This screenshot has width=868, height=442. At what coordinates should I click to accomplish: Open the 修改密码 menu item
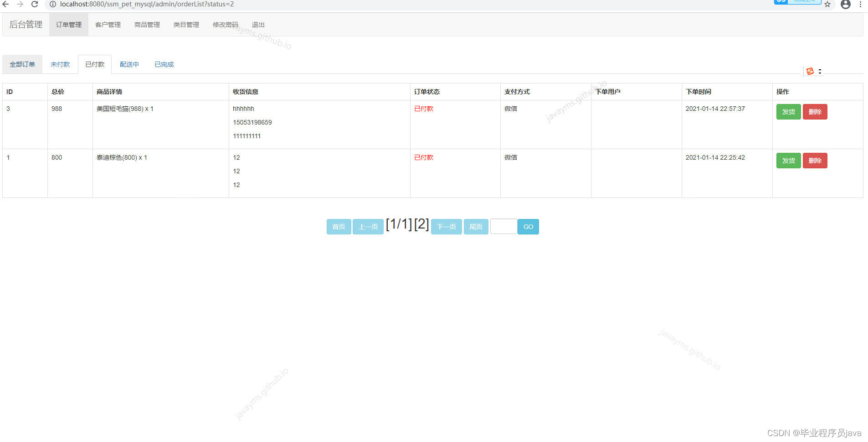226,25
